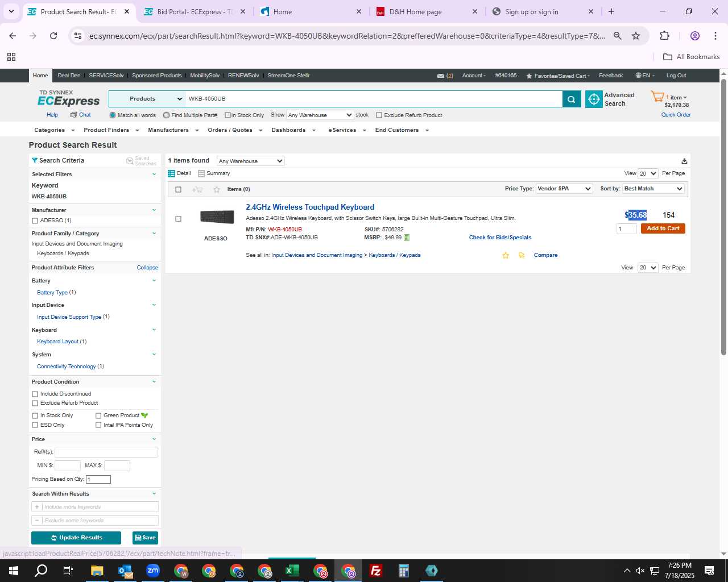Open Windows Start menu

tap(14, 571)
